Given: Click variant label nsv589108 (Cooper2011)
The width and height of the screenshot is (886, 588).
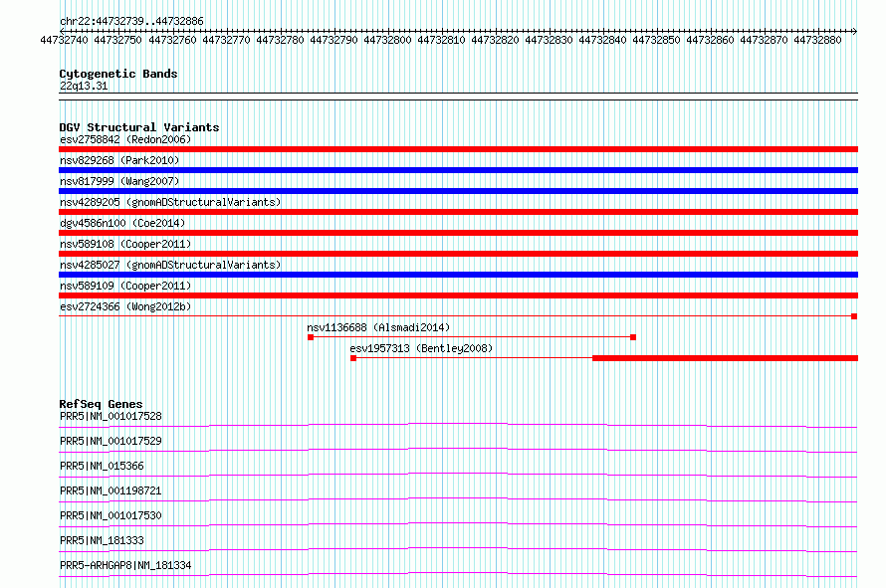Looking at the screenshot, I should point(125,244).
